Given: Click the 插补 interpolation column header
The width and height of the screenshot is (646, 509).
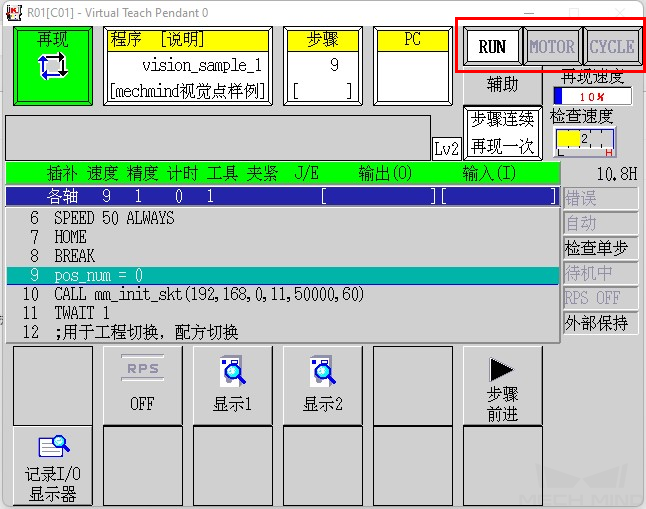Looking at the screenshot, I should click(62, 173).
